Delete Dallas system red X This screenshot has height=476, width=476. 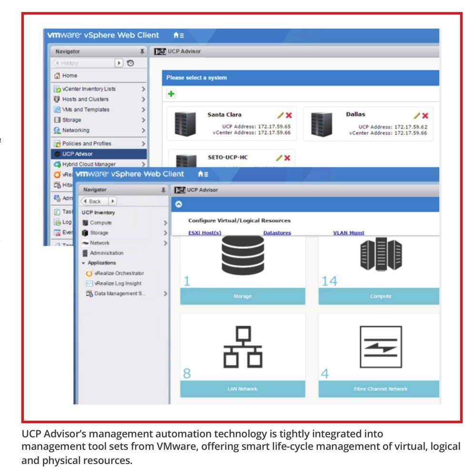(425, 116)
